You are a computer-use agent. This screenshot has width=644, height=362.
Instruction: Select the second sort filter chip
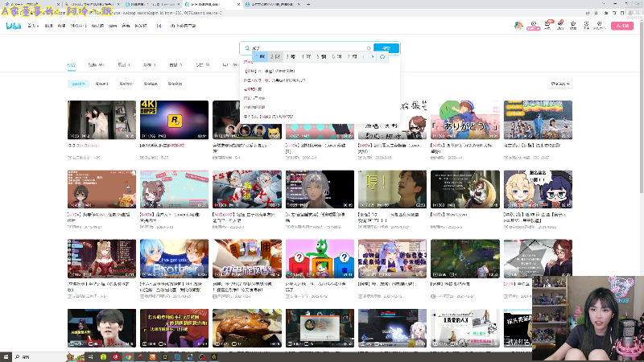click(102, 84)
